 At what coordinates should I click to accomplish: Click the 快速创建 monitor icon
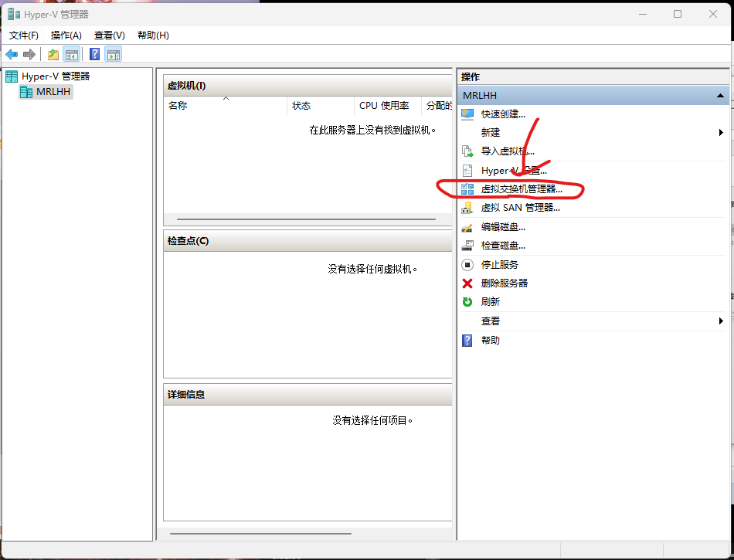tap(467, 114)
